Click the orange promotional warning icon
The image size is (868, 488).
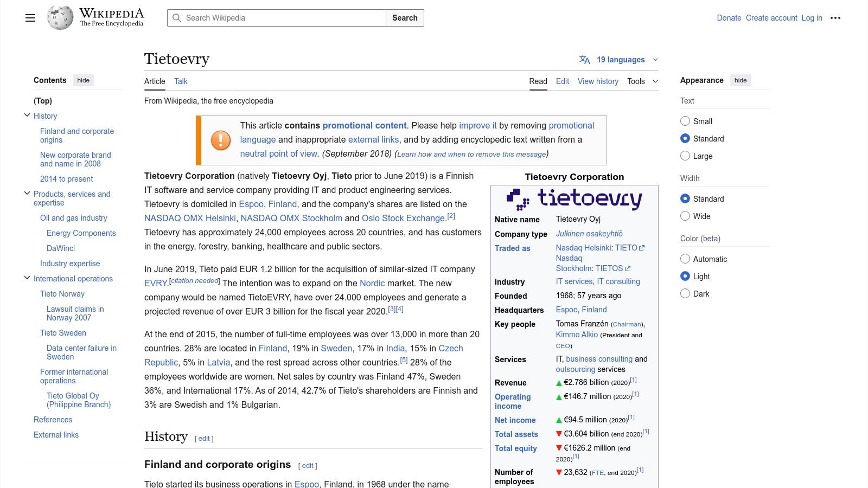[221, 140]
